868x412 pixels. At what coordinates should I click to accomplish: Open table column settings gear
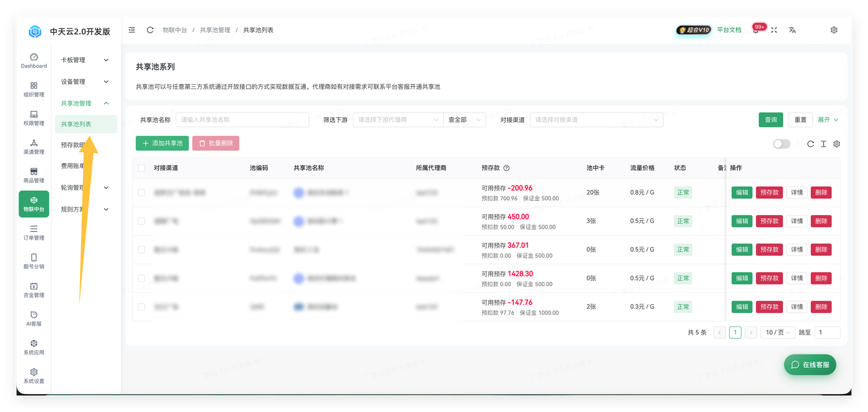(x=836, y=144)
